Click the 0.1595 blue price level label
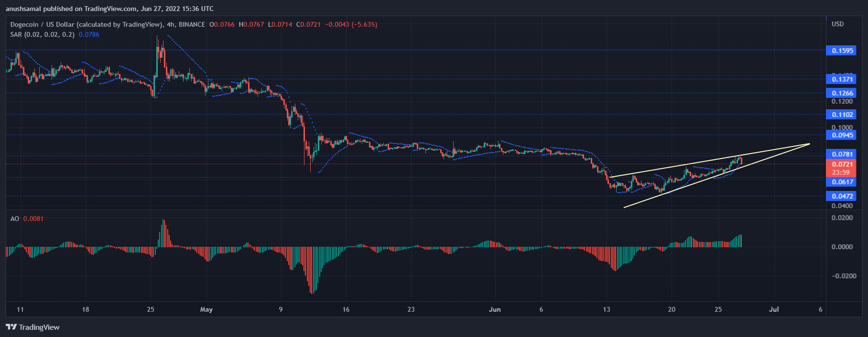868x337 pixels. pos(842,51)
